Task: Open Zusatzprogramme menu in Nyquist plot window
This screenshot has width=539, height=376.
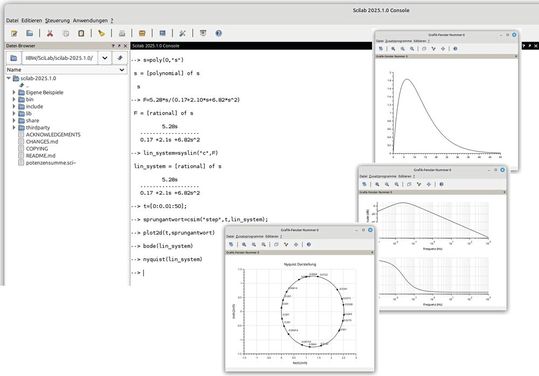Action: click(x=250, y=236)
